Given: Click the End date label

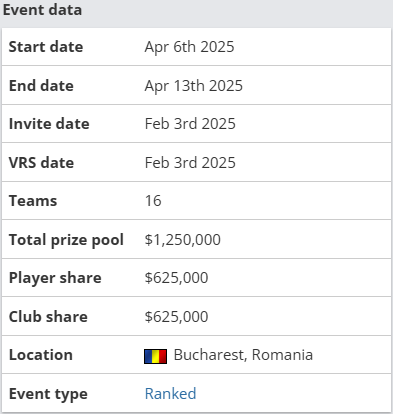Looking at the screenshot, I should point(41,86).
